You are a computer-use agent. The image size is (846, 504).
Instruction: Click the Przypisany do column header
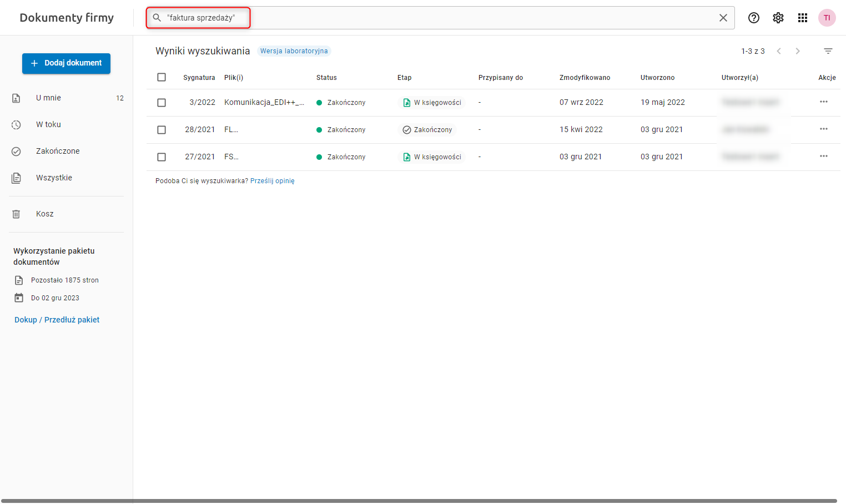click(501, 78)
